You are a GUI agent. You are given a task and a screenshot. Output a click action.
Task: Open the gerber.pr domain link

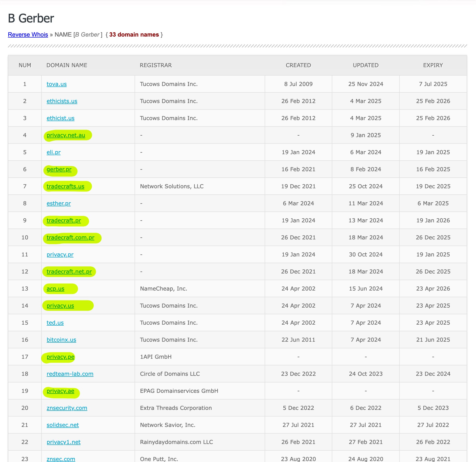point(59,169)
